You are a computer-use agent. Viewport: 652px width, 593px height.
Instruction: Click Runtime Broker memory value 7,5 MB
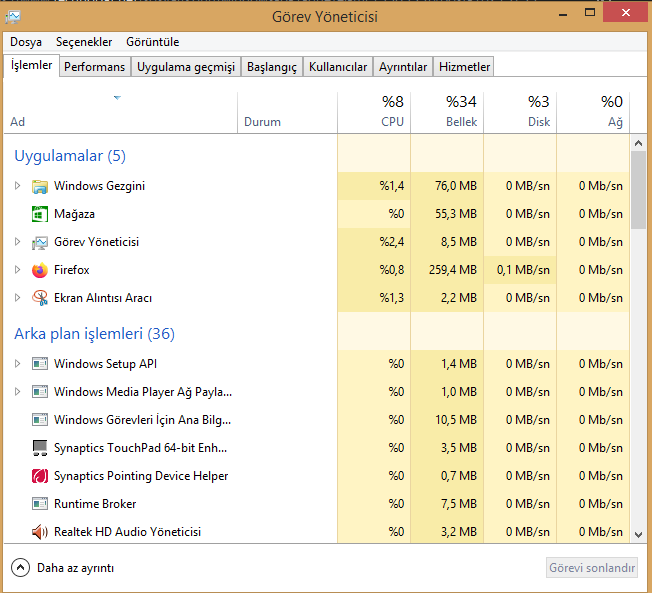pyautogui.click(x=459, y=504)
